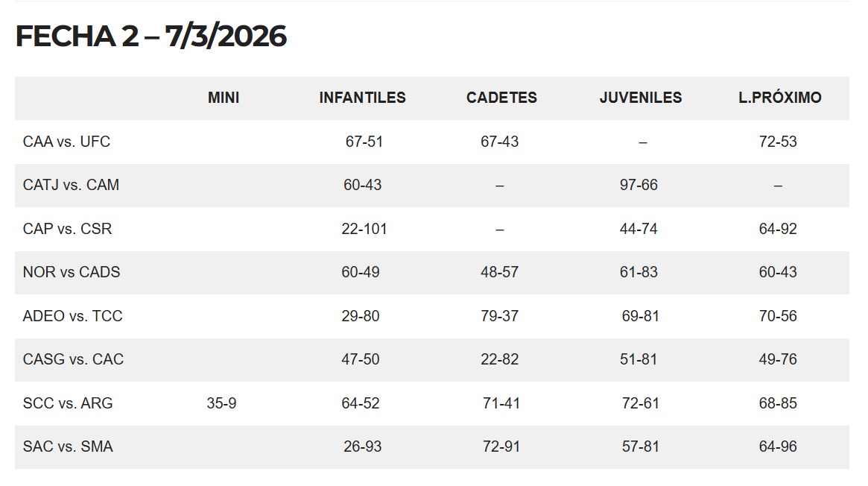Click the CAP vs. CSR match label

(67, 229)
